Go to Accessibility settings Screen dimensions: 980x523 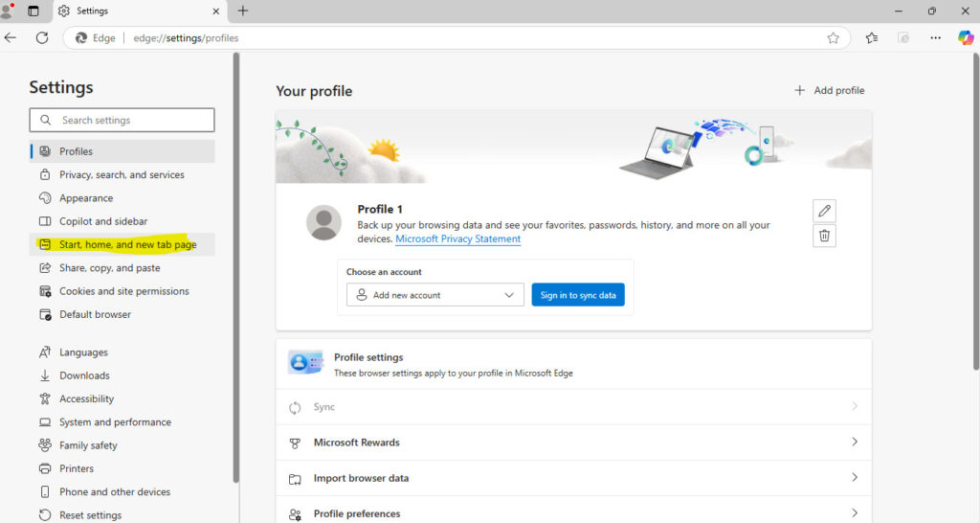[122, 398]
